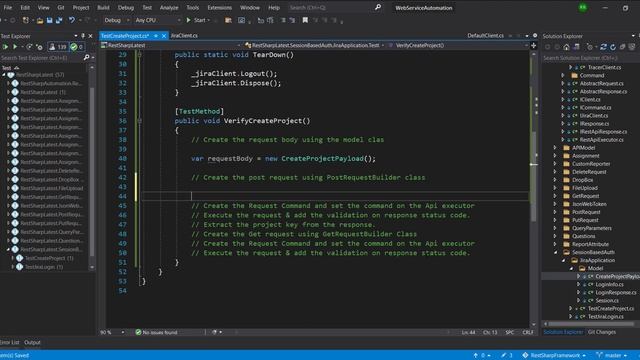Open the 90% zoom level dropdown
The height and width of the screenshot is (360, 640).
(112, 332)
